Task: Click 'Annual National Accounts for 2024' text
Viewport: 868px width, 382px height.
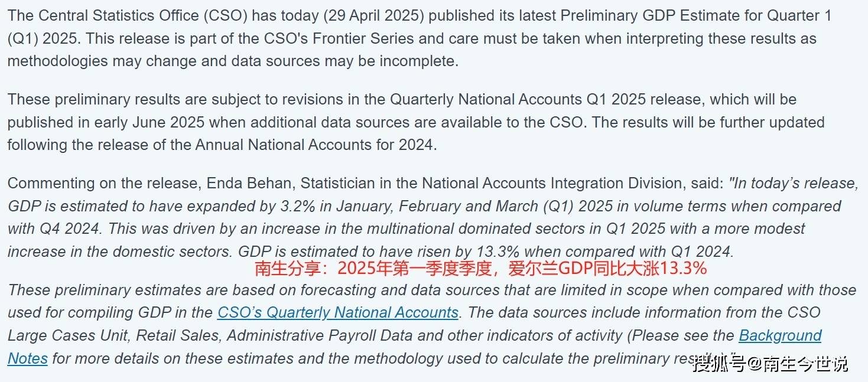Action: coord(315,145)
